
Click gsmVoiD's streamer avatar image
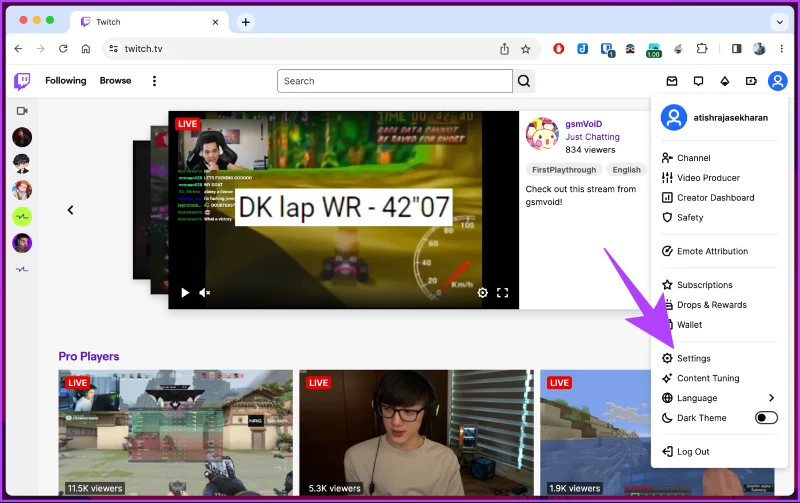coord(542,134)
